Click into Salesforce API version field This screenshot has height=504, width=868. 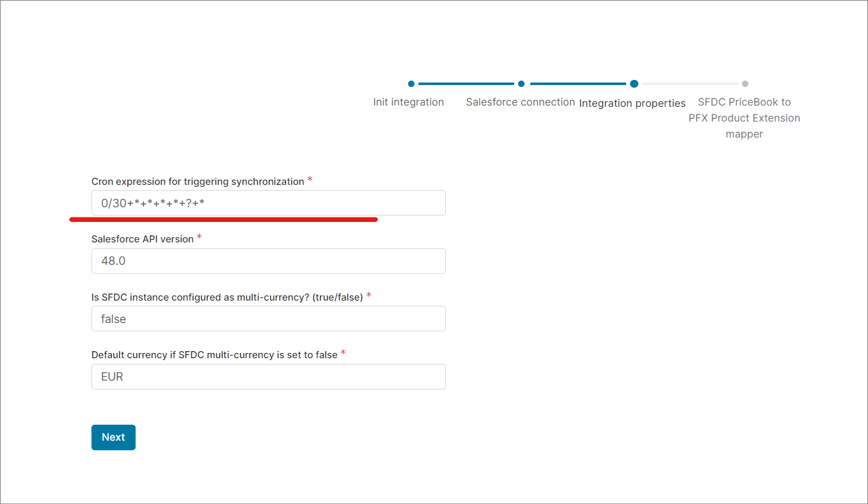pos(269,261)
